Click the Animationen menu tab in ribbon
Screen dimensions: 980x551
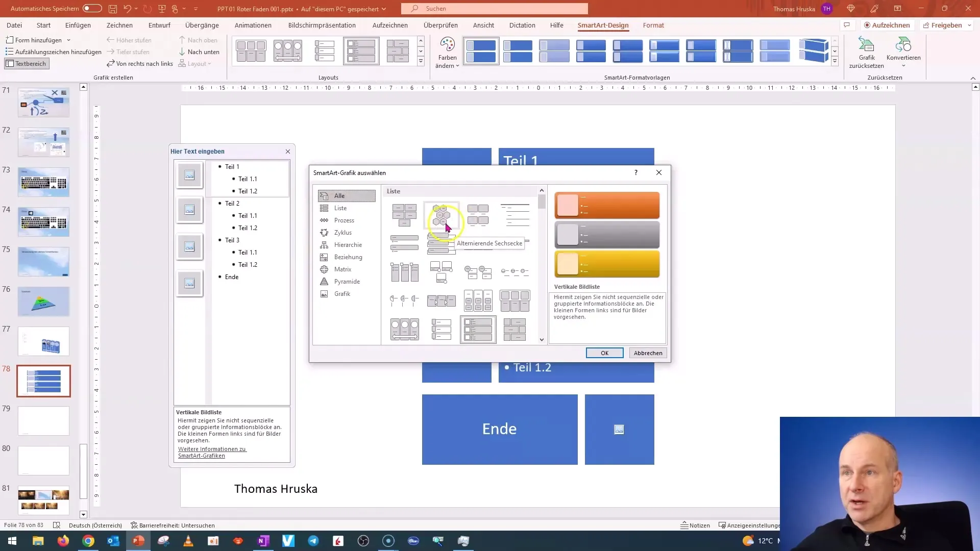pos(253,25)
